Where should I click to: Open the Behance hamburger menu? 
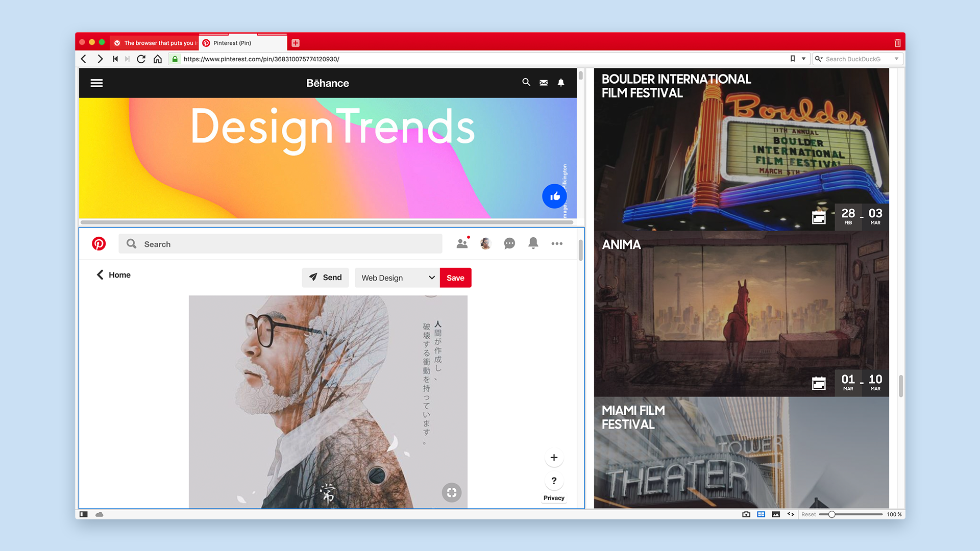point(96,83)
